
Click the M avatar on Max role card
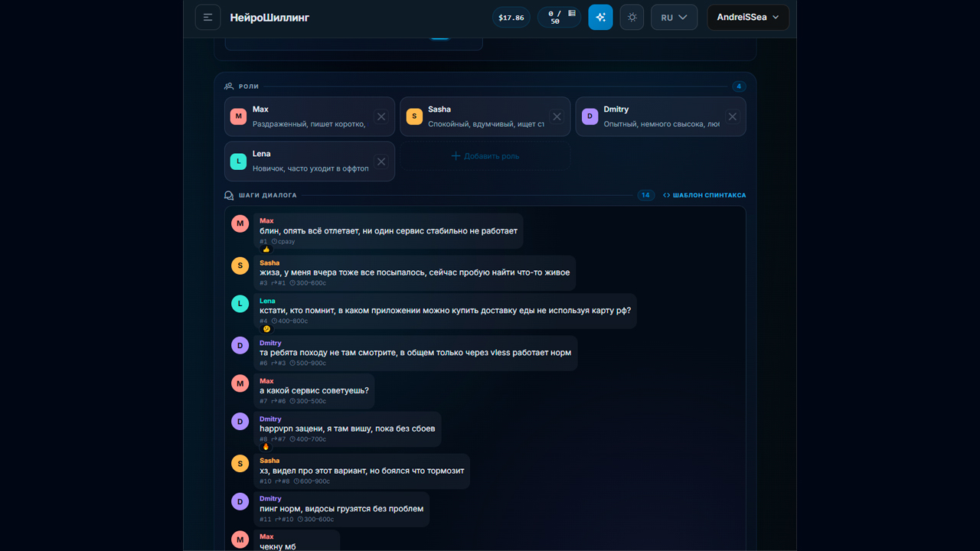(238, 116)
